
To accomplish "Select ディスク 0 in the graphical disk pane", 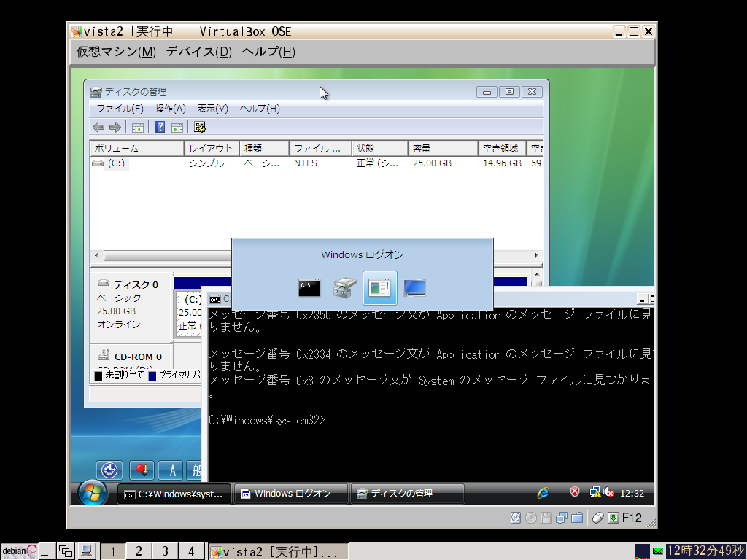I will 131,305.
